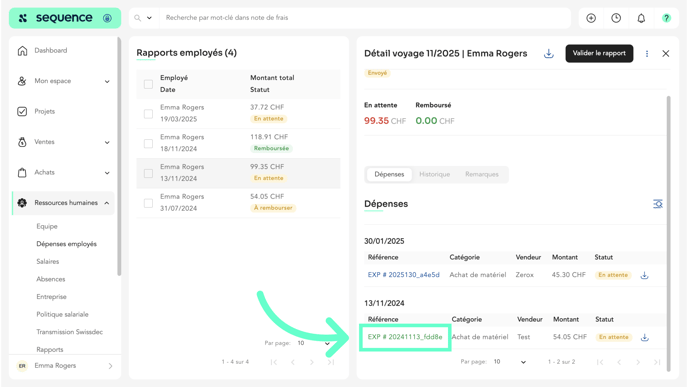Viewport: 688px width, 387px height.
Task: Go to previous page in Dépenses list
Action: (619, 362)
